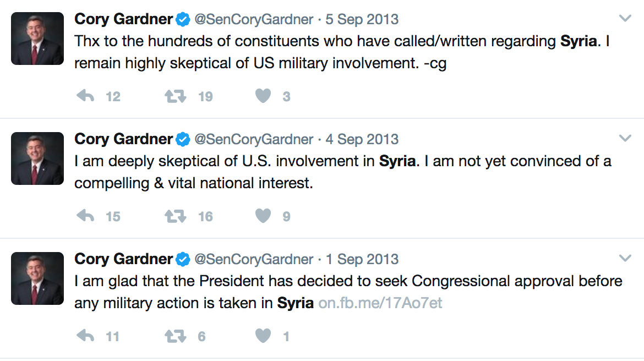This screenshot has height=361, width=644.
Task: Reply to the 1 Sep 2013 tweet
Action: coord(85,337)
